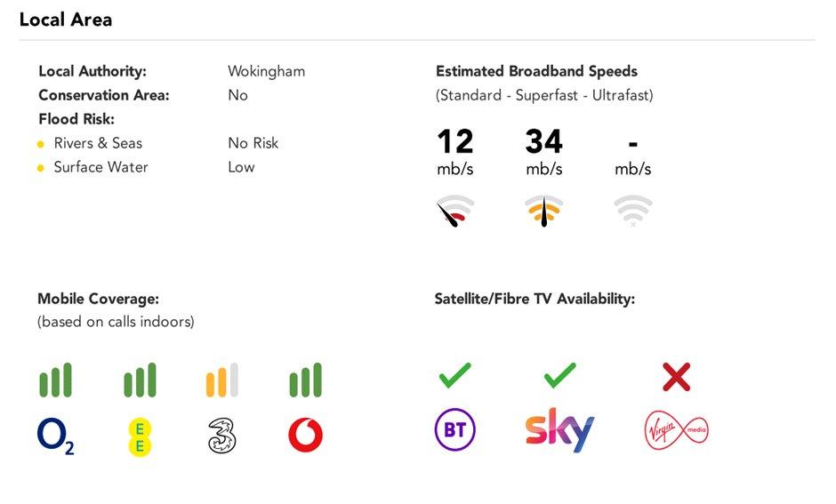The width and height of the screenshot is (836, 504).
Task: Click the signal bars above Vodafone
Action: (306, 380)
